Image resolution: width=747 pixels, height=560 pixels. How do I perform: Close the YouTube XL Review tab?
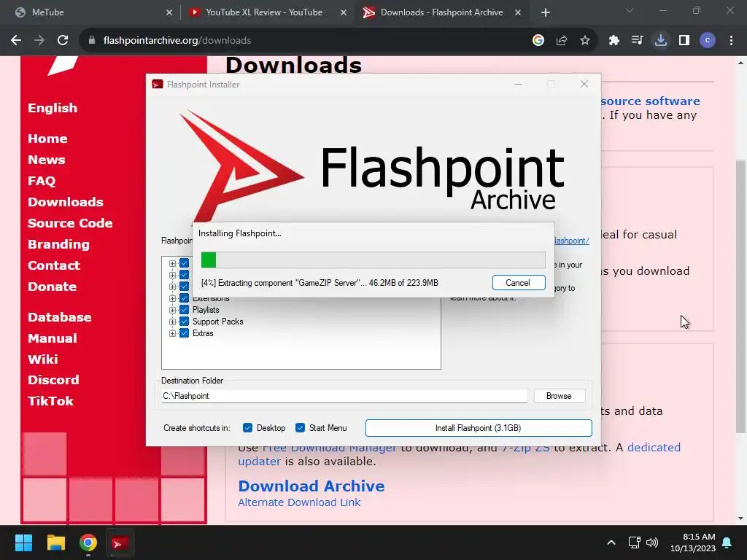point(344,12)
